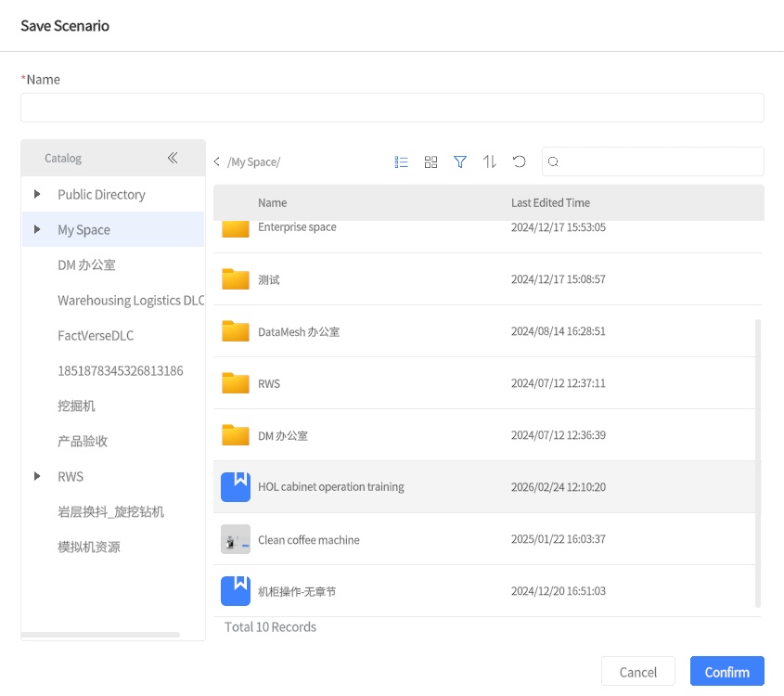Click the file search box
784x696 pixels.
pyautogui.click(x=661, y=161)
